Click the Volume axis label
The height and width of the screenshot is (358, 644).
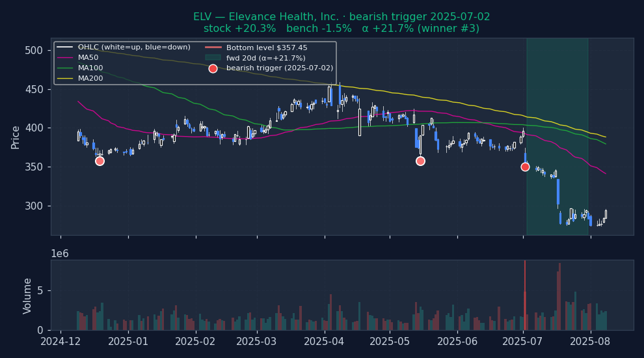[x=28, y=296]
